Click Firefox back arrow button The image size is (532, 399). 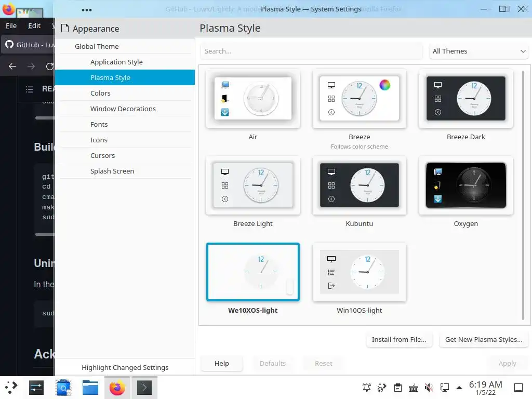click(x=12, y=66)
